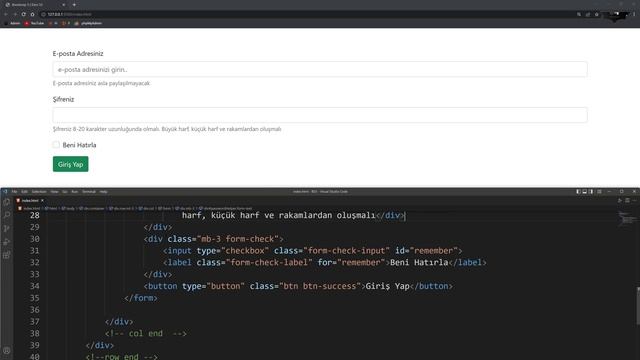This screenshot has height=360, width=640.
Task: Reload the browser page
Action: click(24, 14)
